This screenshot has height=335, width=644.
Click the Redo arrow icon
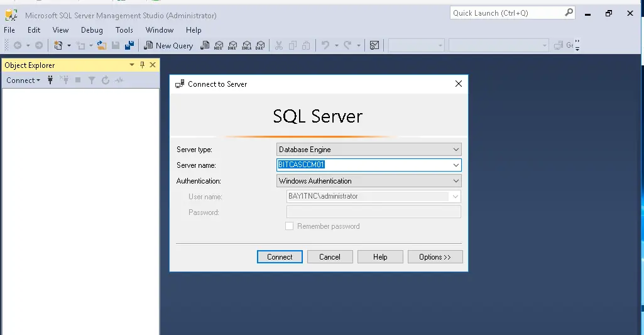click(x=347, y=45)
